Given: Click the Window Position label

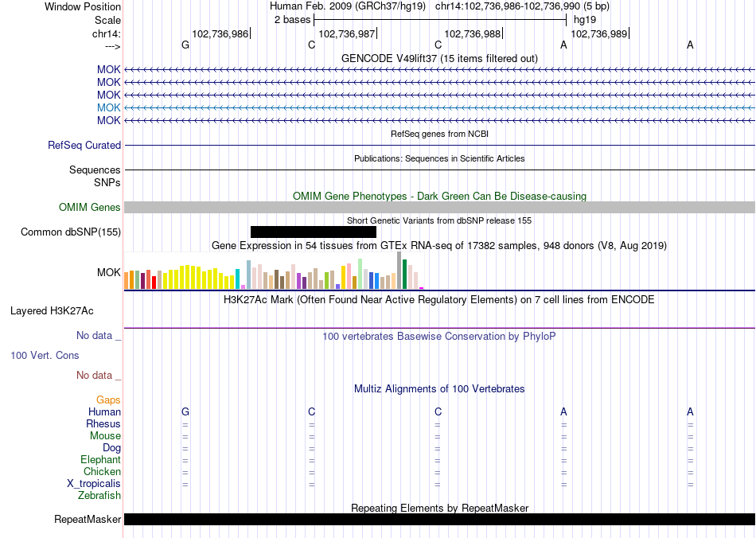Looking at the screenshot, I should [83, 6].
